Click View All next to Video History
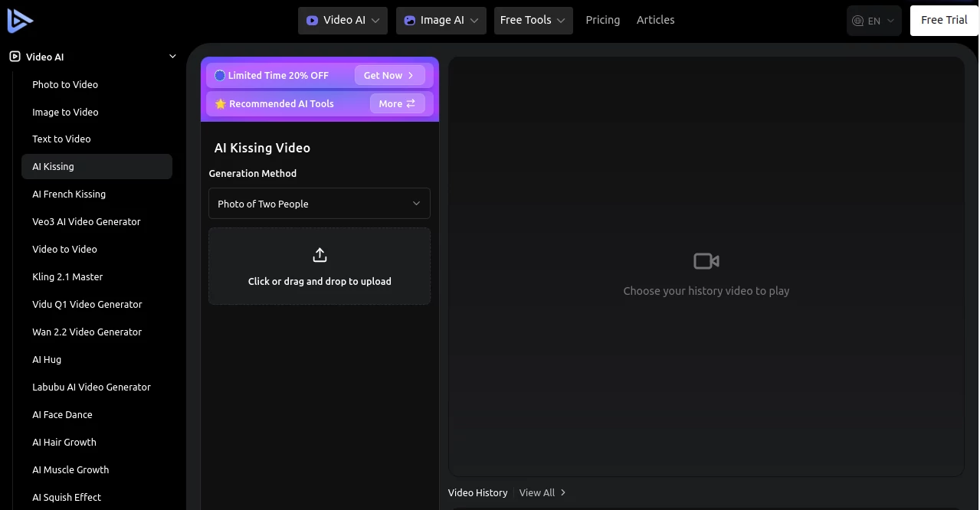Image resolution: width=980 pixels, height=510 pixels. (537, 492)
